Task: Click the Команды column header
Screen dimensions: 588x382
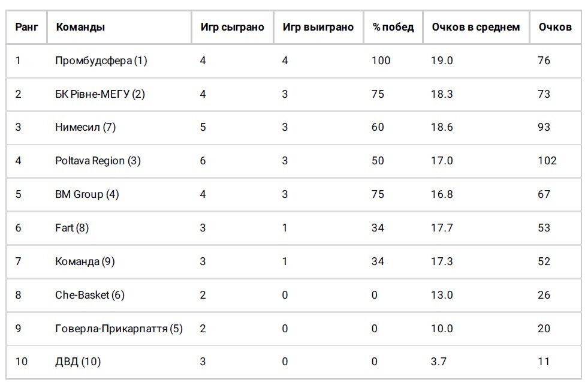Action: click(x=80, y=27)
